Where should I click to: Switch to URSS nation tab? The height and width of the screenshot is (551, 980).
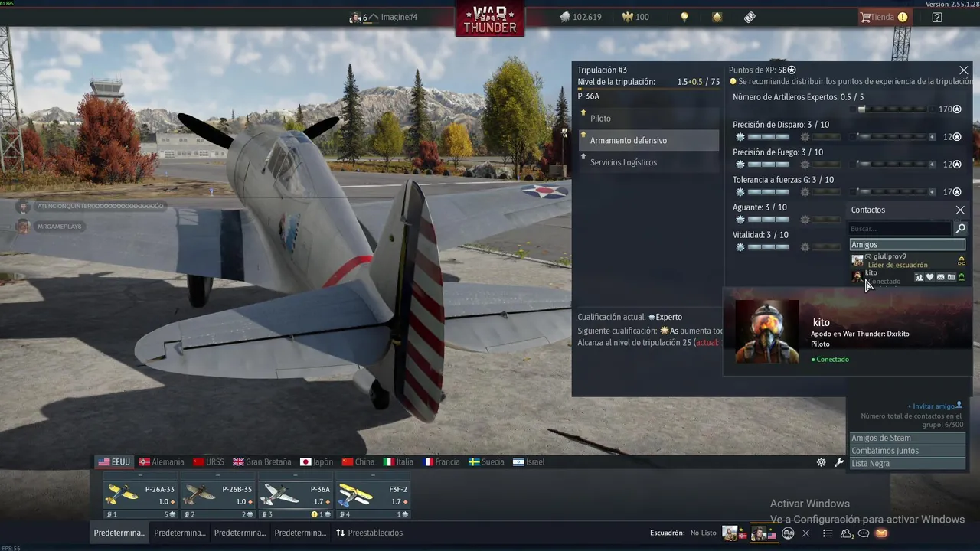coord(208,462)
